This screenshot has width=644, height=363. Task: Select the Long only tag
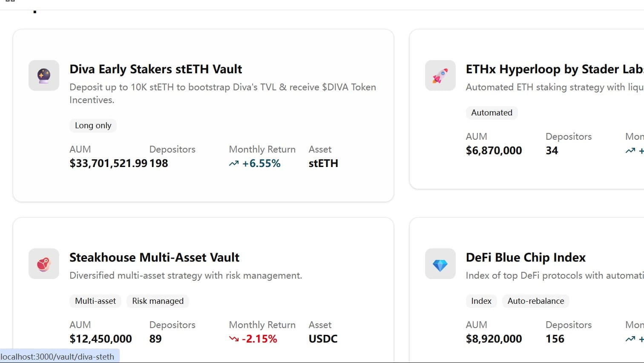click(93, 126)
